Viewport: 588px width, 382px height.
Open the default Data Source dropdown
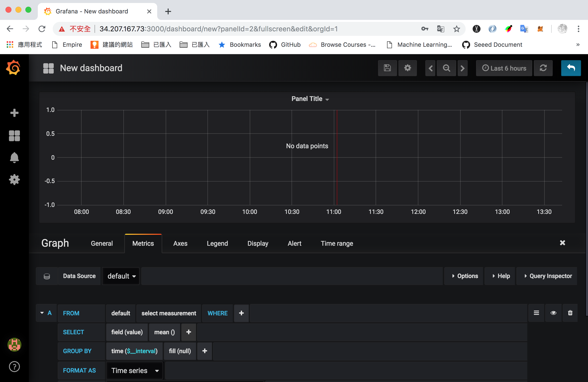point(121,276)
